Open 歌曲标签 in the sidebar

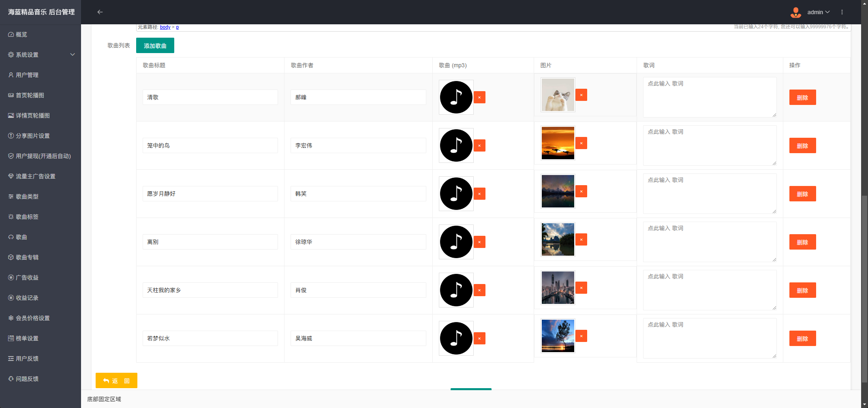coord(41,217)
